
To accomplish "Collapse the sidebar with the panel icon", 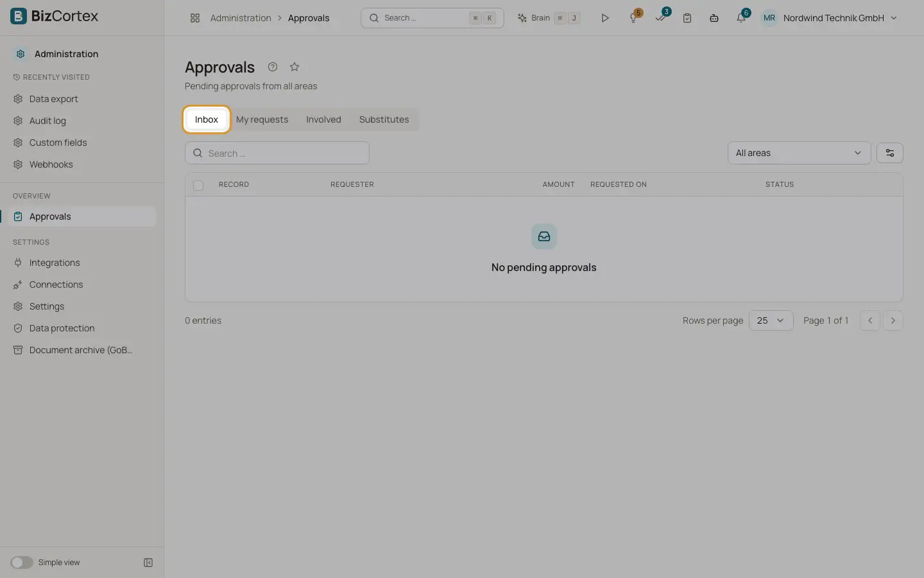I will point(148,563).
